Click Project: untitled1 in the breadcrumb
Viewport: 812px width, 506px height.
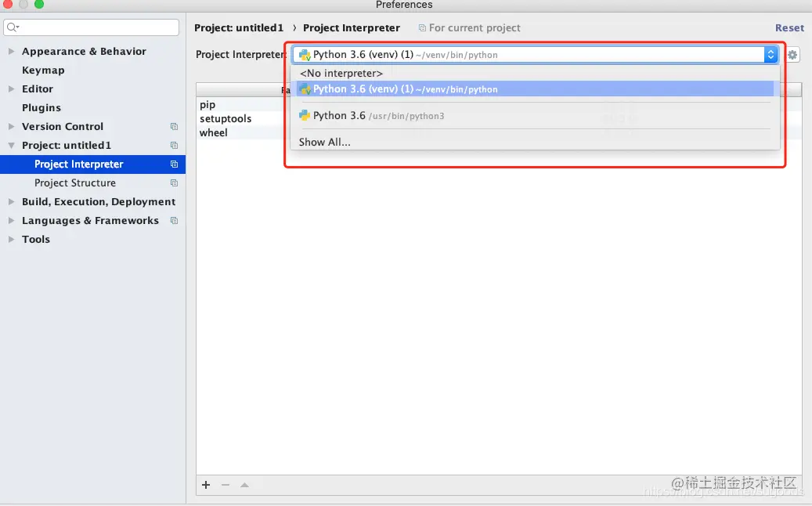pyautogui.click(x=239, y=28)
